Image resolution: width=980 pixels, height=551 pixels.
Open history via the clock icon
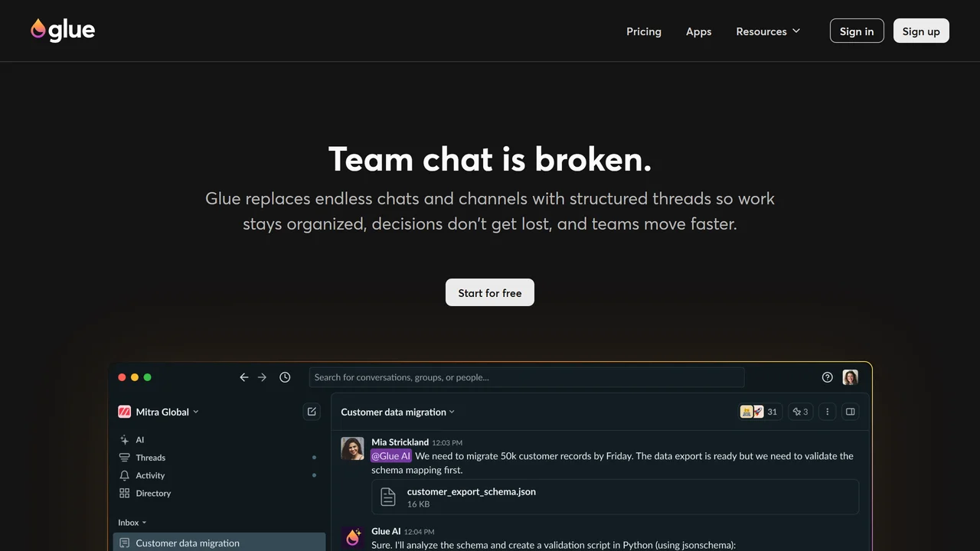(285, 377)
